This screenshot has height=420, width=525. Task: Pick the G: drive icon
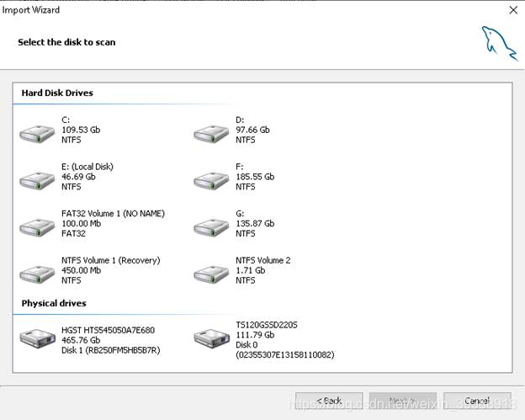[212, 227]
